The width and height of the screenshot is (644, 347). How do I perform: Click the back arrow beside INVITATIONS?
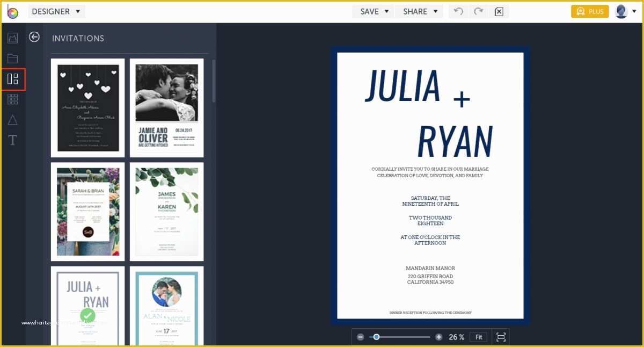(34, 37)
